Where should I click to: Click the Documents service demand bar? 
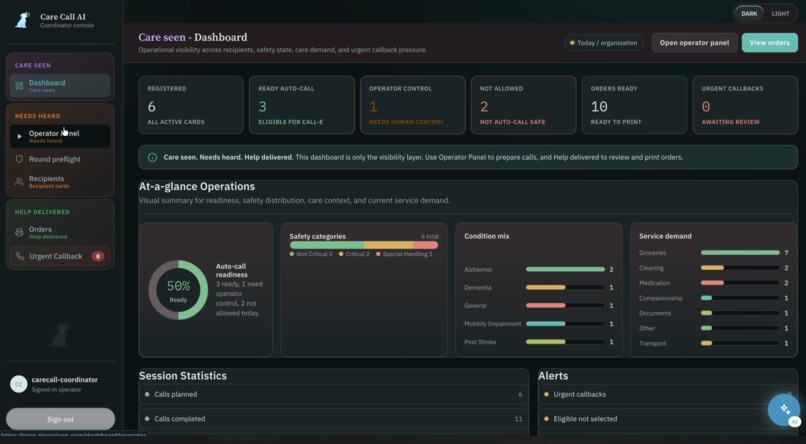tap(740, 313)
